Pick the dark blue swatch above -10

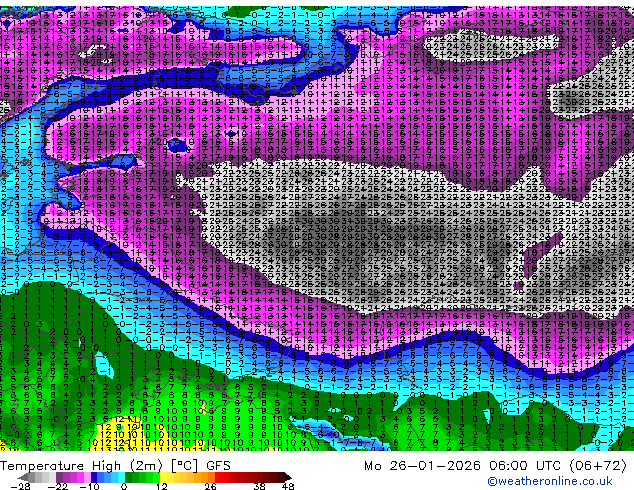pyautogui.click(x=94, y=477)
